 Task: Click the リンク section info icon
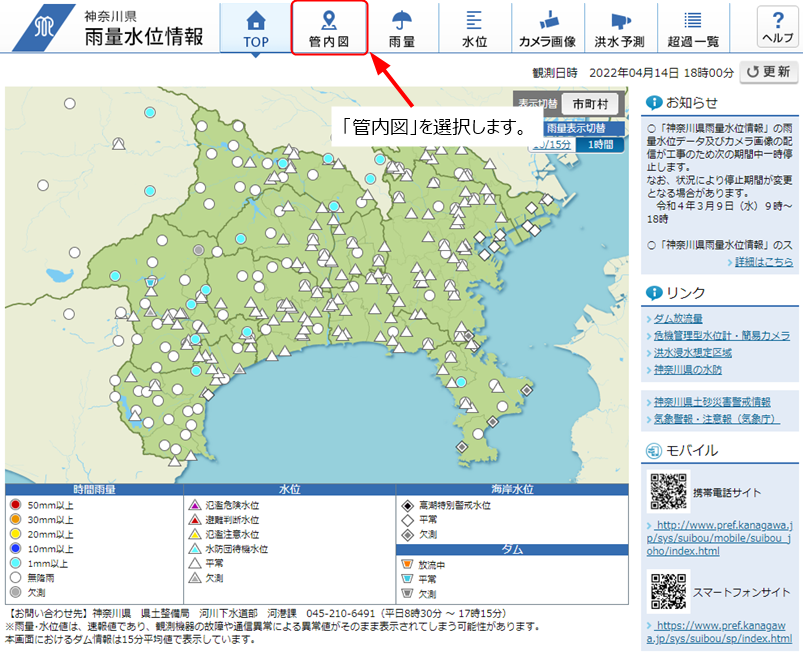(654, 293)
